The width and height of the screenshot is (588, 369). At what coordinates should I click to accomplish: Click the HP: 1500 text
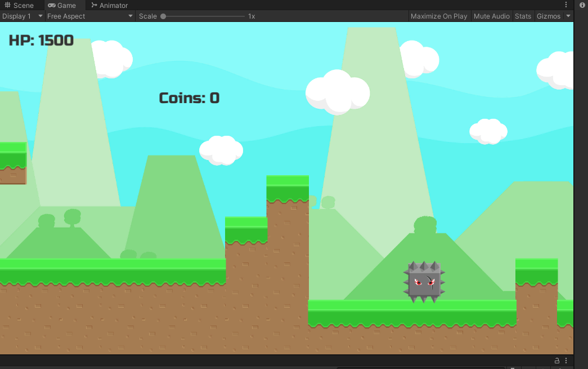pos(41,41)
